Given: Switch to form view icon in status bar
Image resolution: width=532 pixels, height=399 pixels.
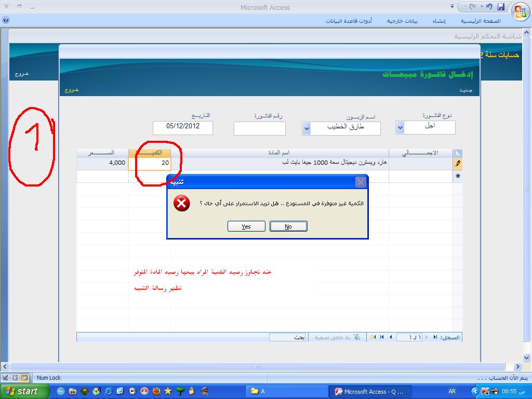Looking at the screenshot, I should pyautogui.click(x=24, y=377).
